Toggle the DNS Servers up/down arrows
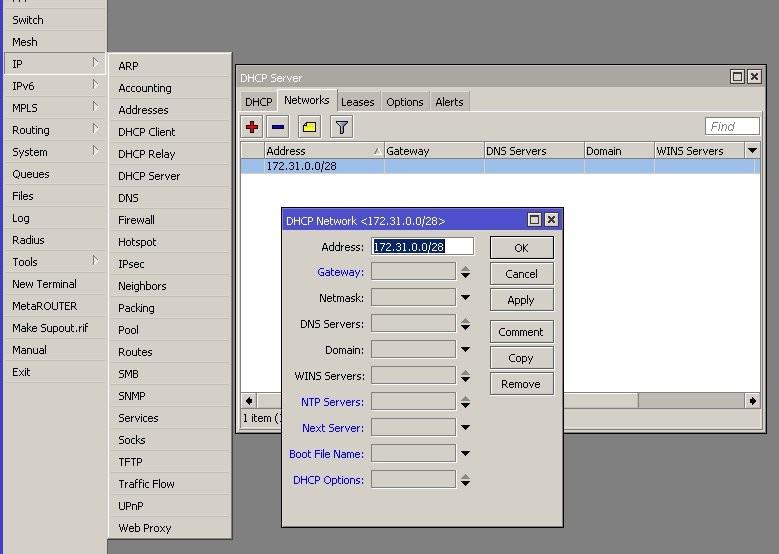The image size is (779, 554). point(465,324)
